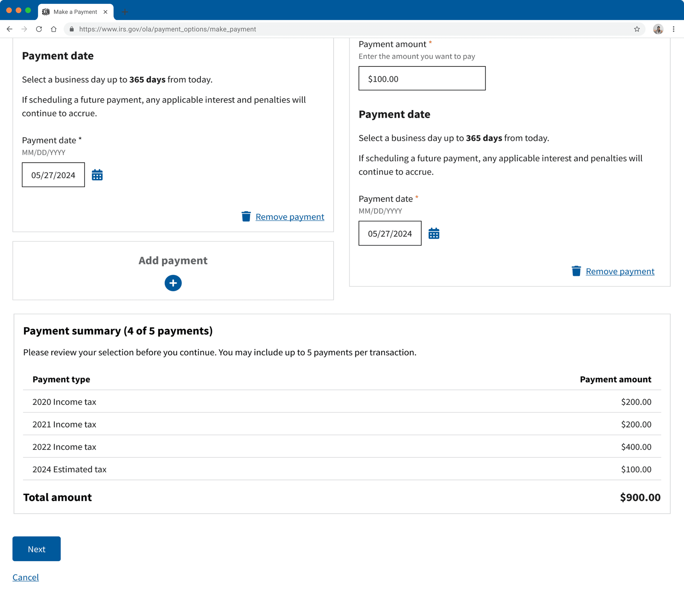Open the browser three-dot menu
The height and width of the screenshot is (616, 684).
click(x=673, y=29)
